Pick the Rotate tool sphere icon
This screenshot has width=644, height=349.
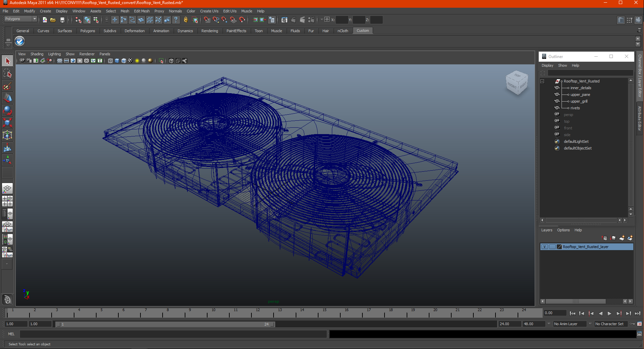(7, 111)
